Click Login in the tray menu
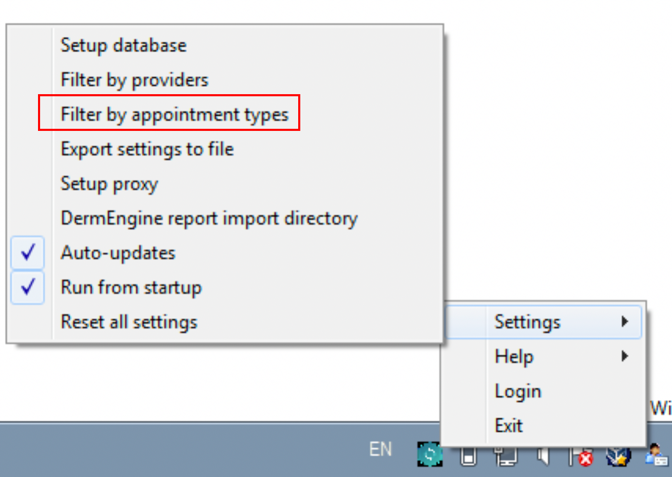The image size is (672, 477). click(x=517, y=391)
